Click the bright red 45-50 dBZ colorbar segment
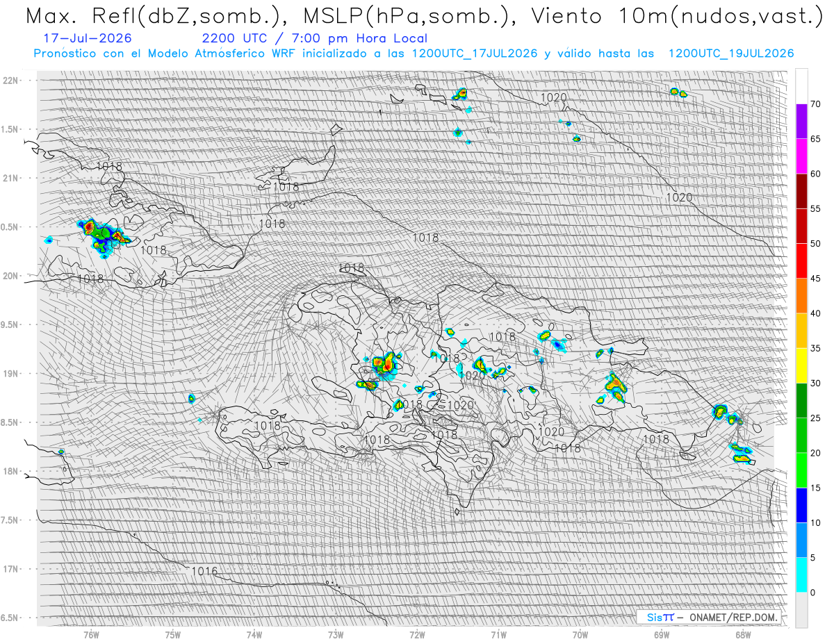This screenshot has height=644, width=834. [801, 261]
